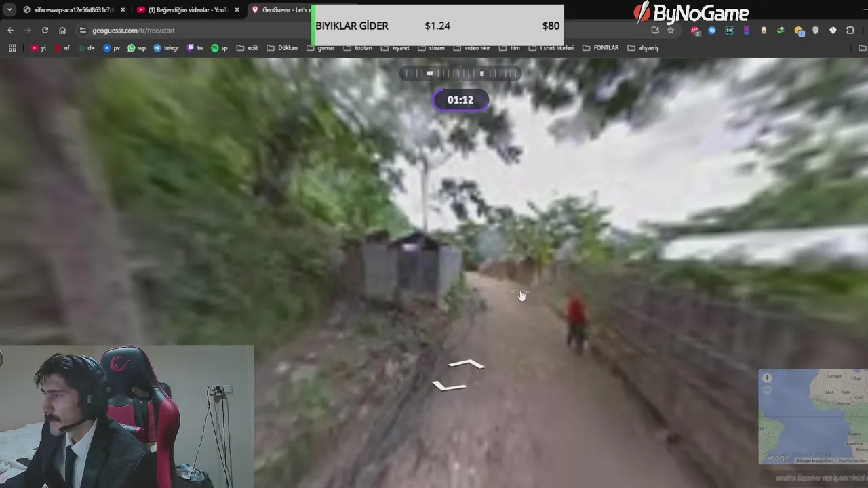
Task: Open the d+ Disney bookmark
Action: pos(86,48)
